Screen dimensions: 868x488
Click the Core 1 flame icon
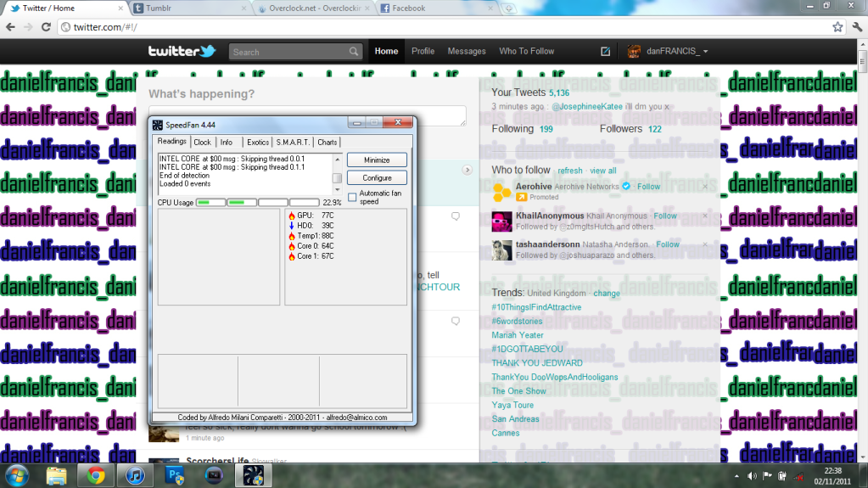click(x=292, y=256)
